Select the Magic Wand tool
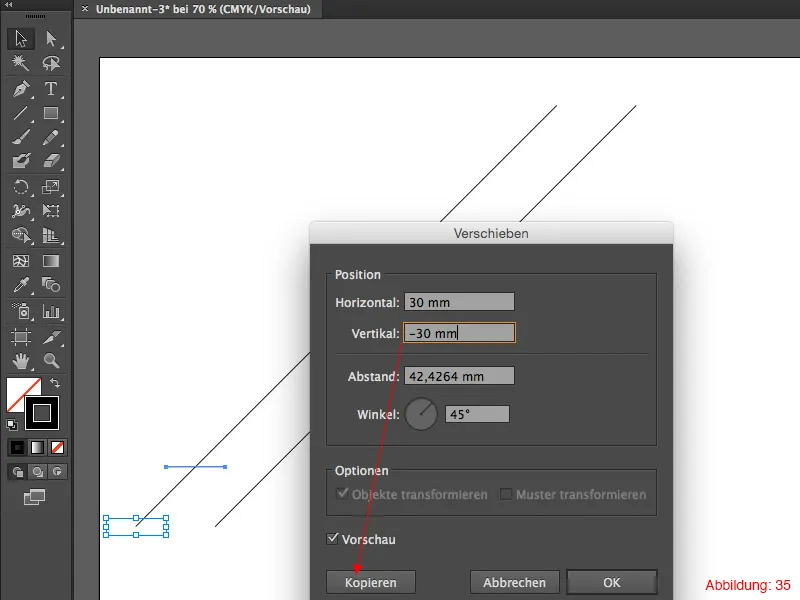800x600 pixels. click(21, 63)
